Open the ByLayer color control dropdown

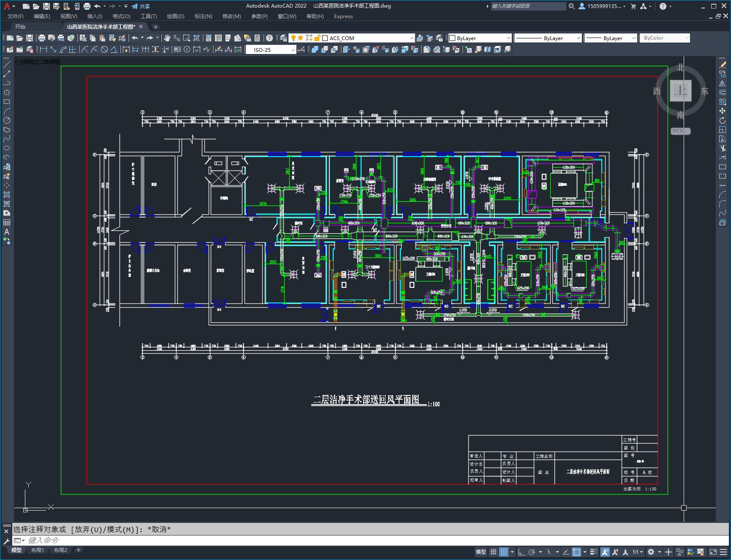pyautogui.click(x=480, y=38)
